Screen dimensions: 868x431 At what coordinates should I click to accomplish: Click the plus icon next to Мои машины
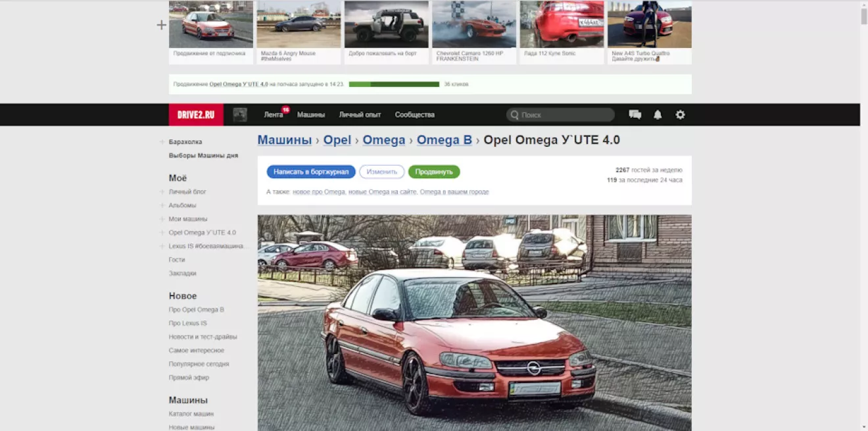(x=162, y=219)
